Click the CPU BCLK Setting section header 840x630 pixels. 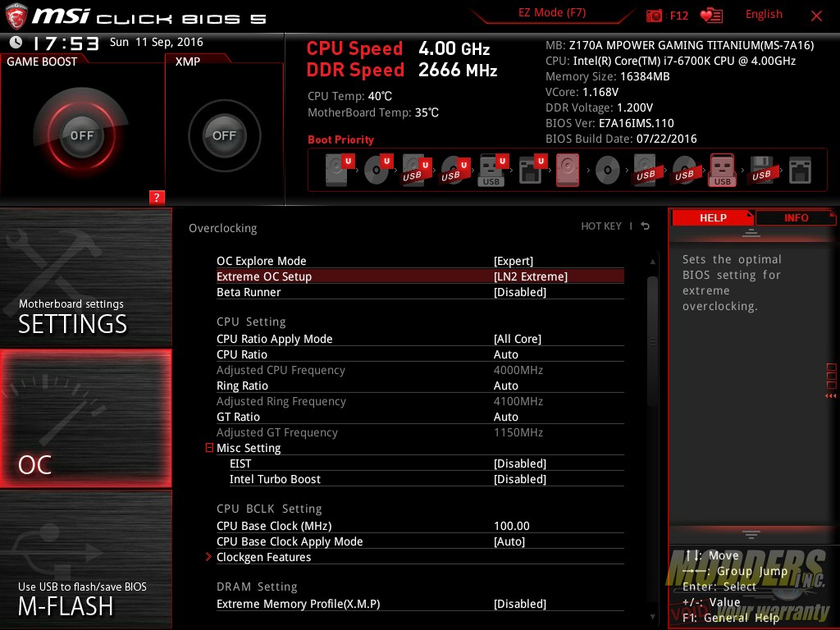269,509
